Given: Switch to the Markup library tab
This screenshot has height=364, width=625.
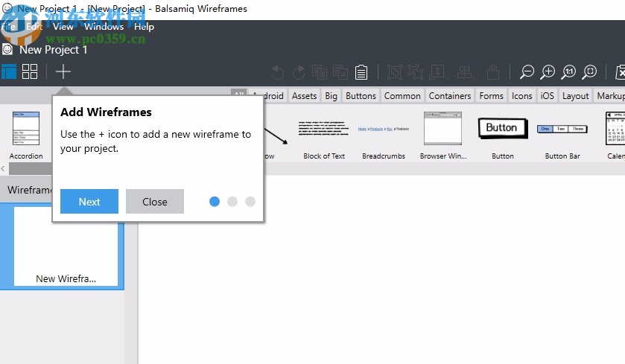Looking at the screenshot, I should tap(610, 96).
